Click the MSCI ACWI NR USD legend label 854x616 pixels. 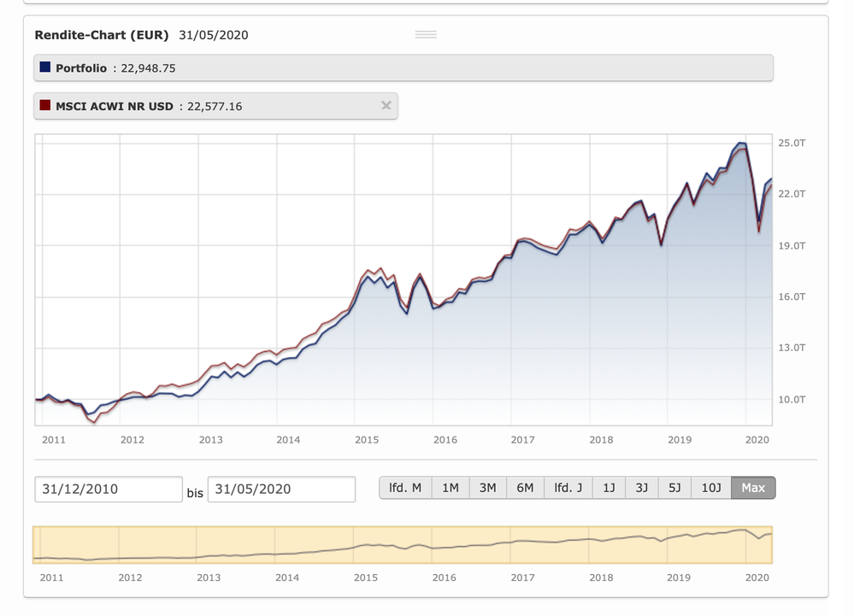click(x=115, y=106)
